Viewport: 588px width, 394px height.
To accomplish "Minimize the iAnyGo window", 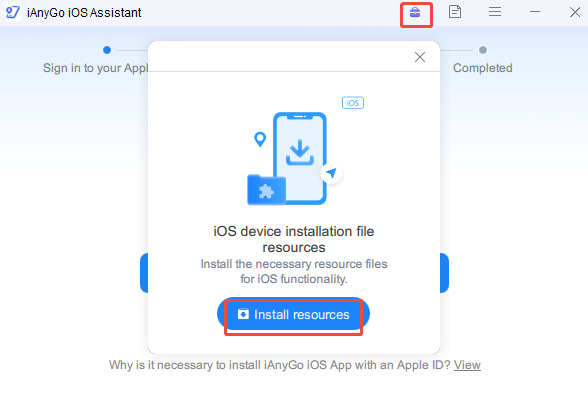I will point(535,12).
